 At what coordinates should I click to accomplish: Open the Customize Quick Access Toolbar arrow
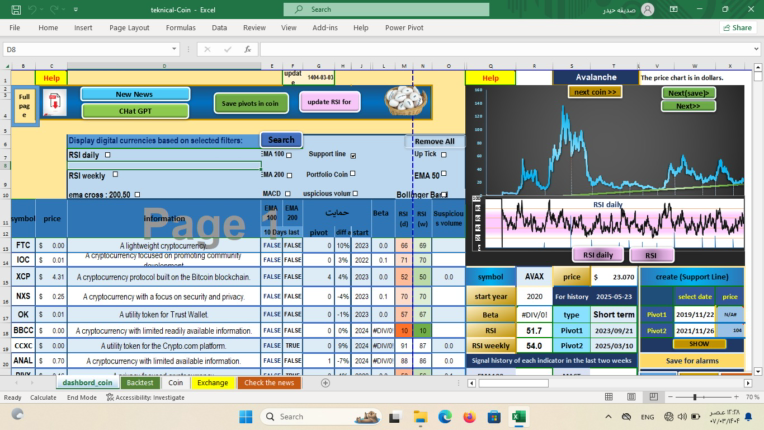76,9
